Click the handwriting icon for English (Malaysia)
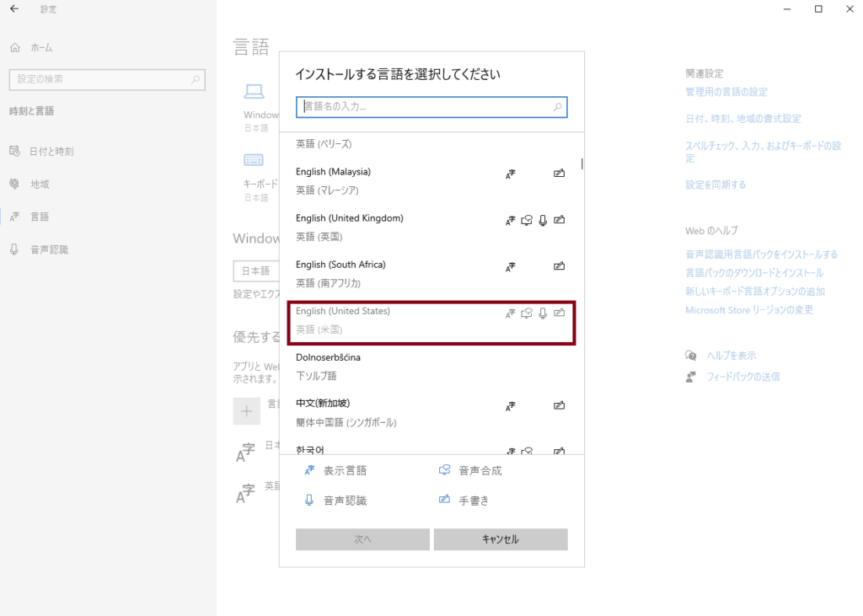Viewport: 863px width, 616px height. [x=559, y=174]
